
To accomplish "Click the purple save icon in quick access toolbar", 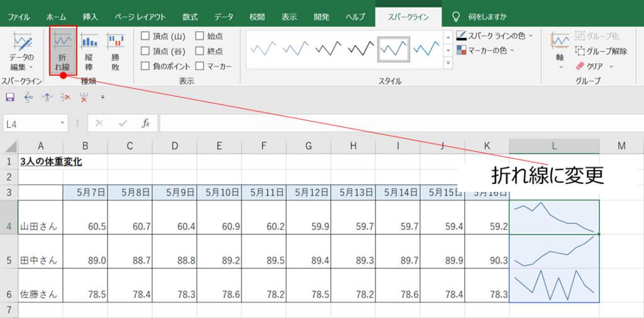I will pos(9,97).
